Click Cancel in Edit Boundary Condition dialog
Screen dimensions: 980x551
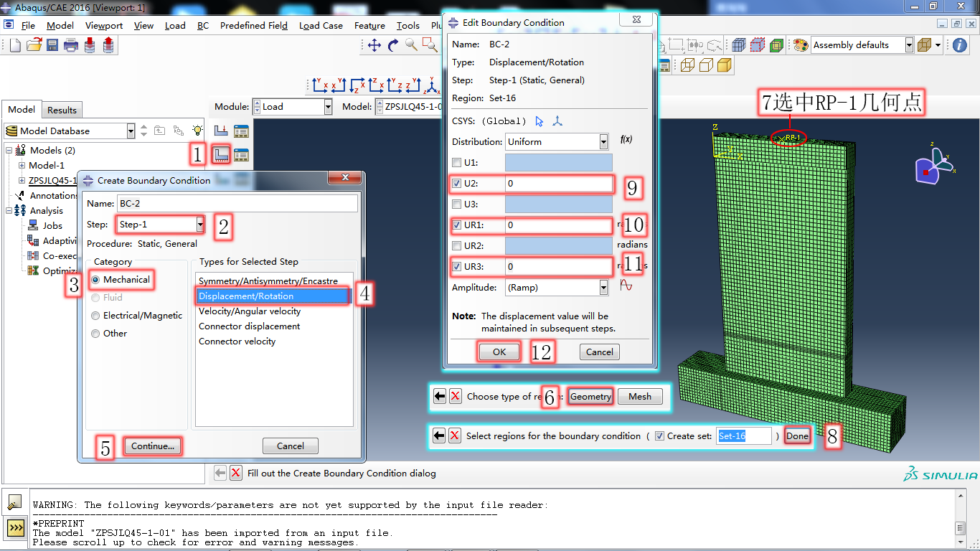[x=600, y=352]
